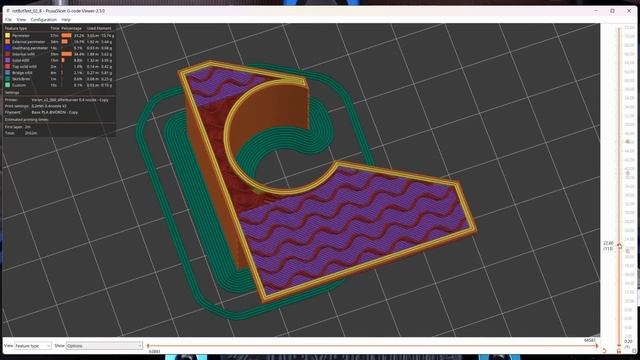Viewport: 640px width, 360px height.
Task: Toggle Custom feature visibility in legend
Action: click(x=59, y=85)
